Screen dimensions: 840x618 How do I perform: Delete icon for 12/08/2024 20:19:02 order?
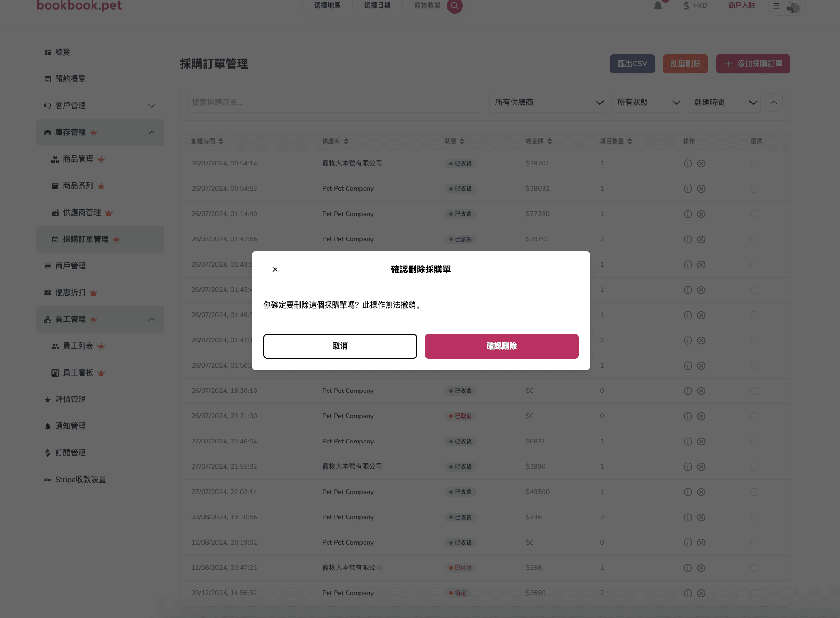(x=701, y=543)
